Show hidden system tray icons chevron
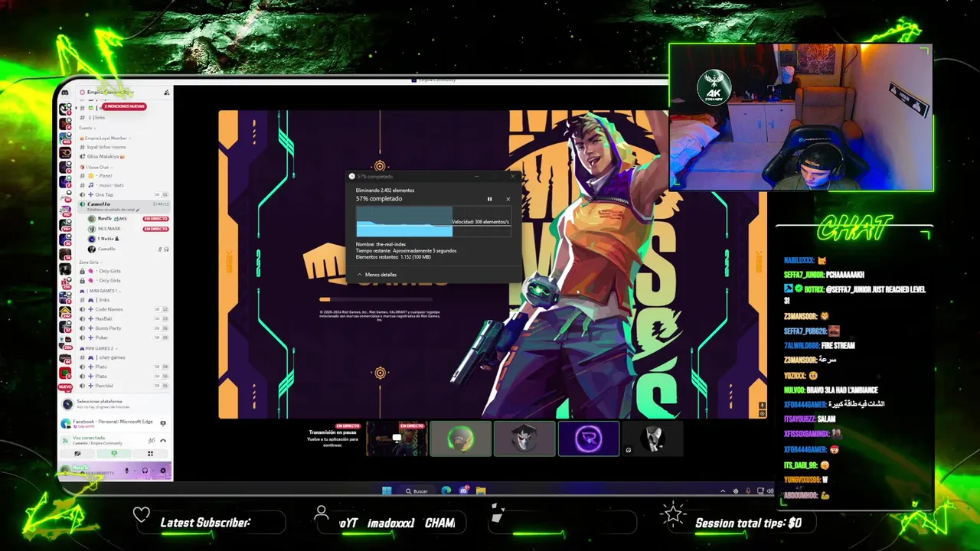This screenshot has height=551, width=980. click(723, 491)
